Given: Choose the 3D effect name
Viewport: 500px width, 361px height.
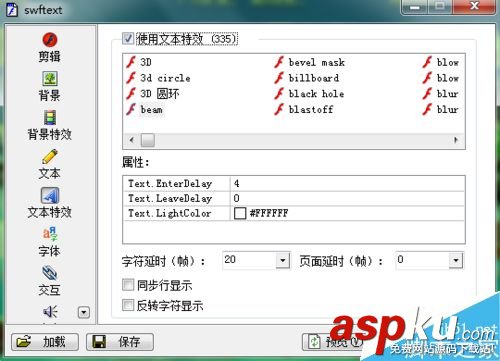Looking at the screenshot, I should pos(146,62).
